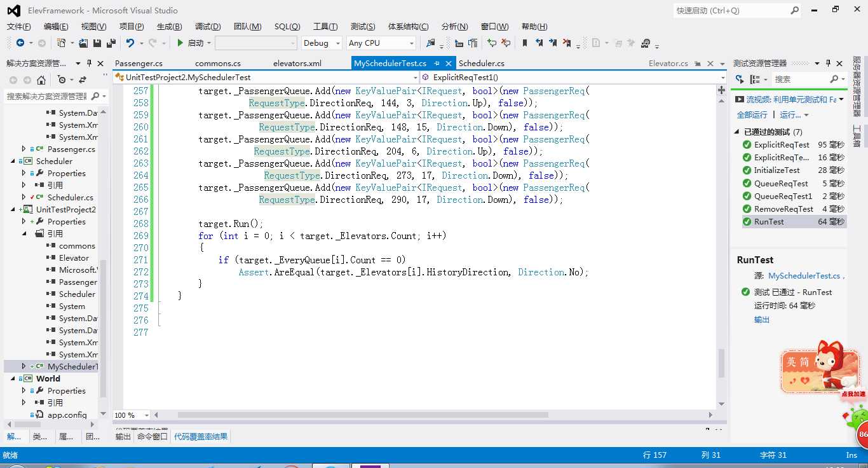868x468 pixels.
Task: Select the InitializeTest test result
Action: click(794, 170)
